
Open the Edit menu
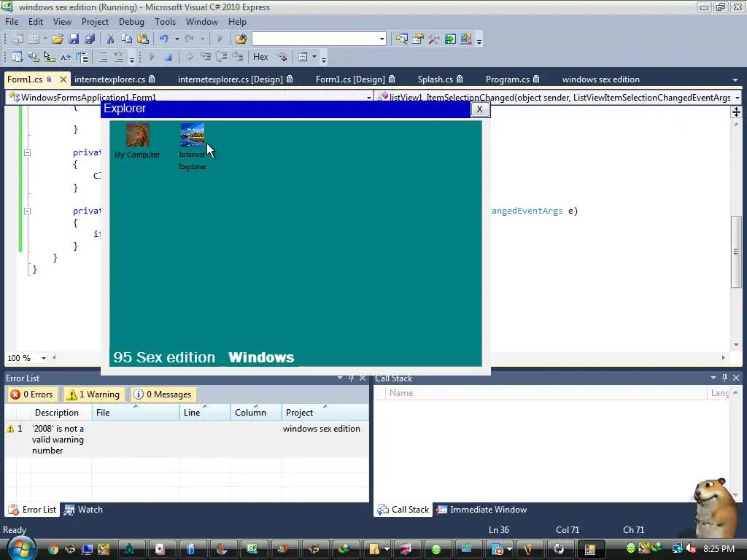36,22
